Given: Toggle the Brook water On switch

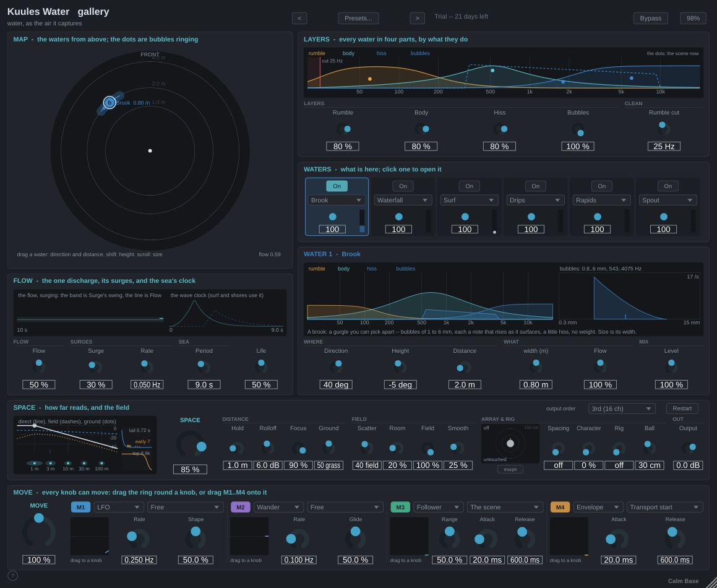Looking at the screenshot, I should pyautogui.click(x=337, y=186).
